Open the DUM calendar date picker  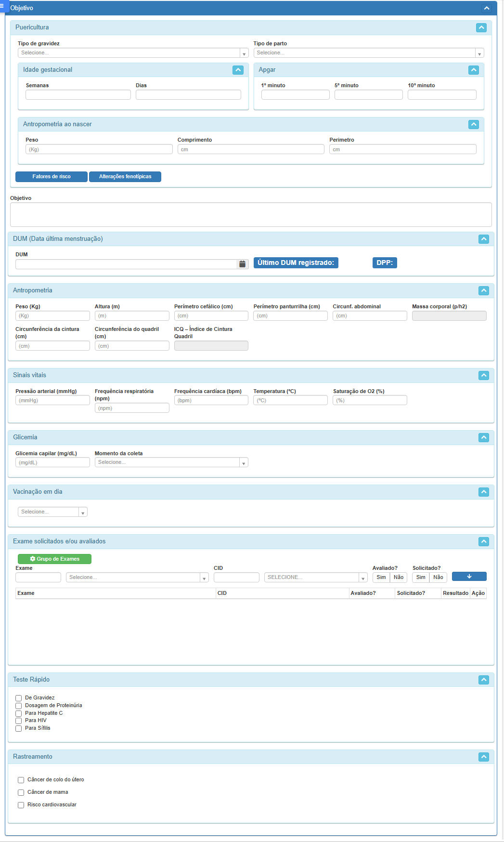(x=242, y=264)
